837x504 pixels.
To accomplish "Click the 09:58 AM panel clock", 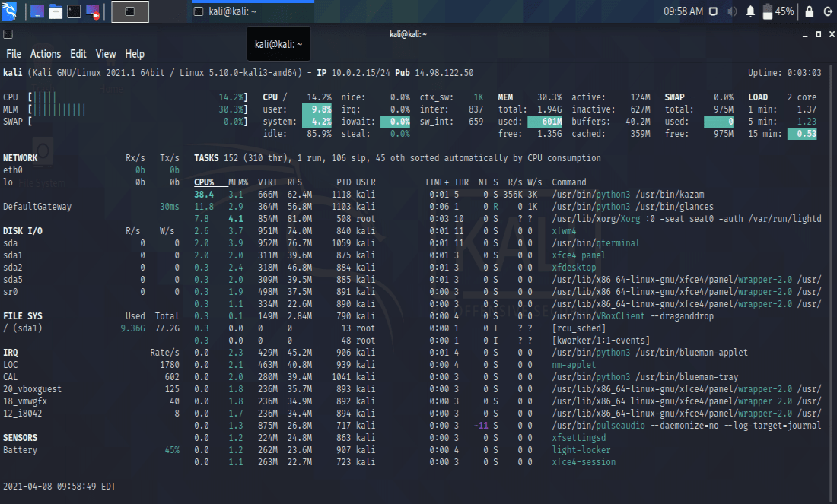I will [683, 11].
